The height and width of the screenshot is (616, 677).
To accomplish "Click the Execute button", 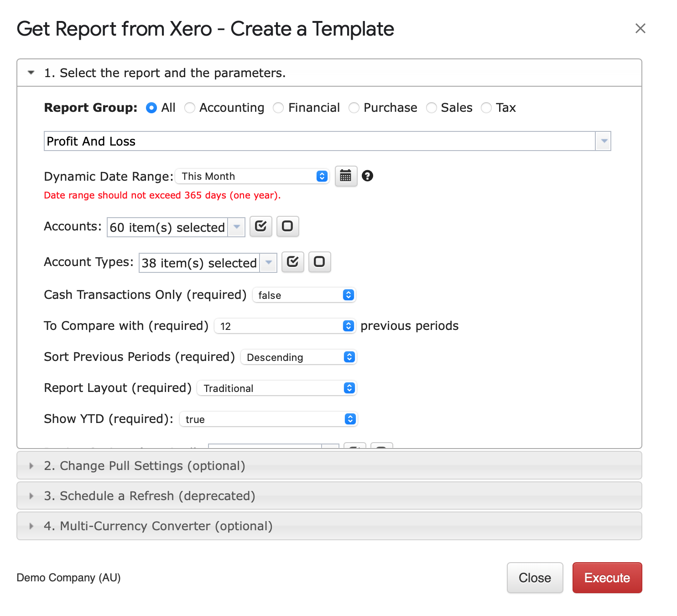I will coord(607,578).
